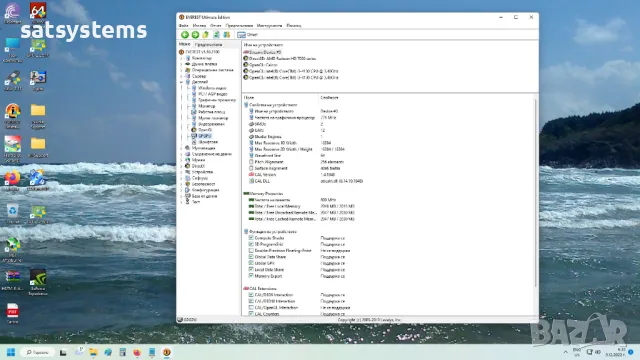
Task: Click the Field (Поле) column header
Action: [280, 98]
